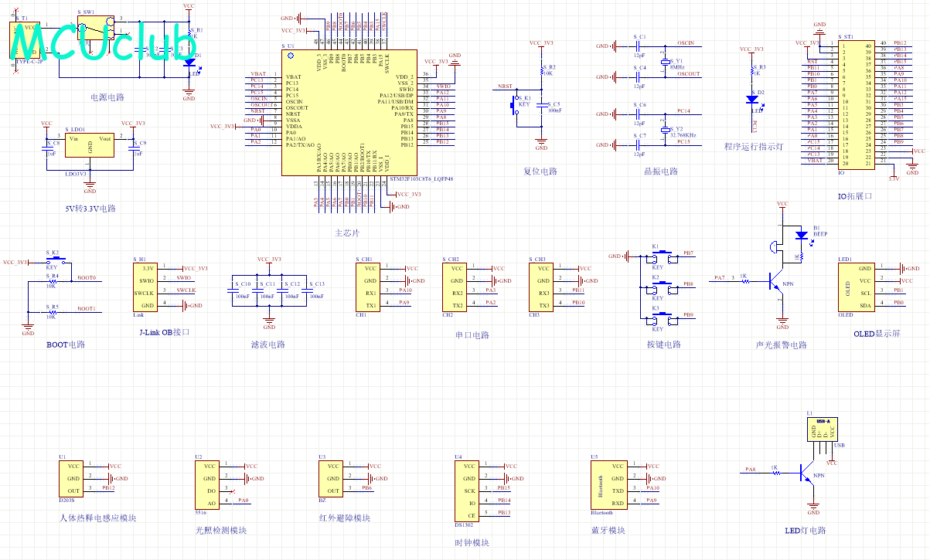The image size is (930, 560).
Task: Select the S_ST1 40-pin IO header
Action: [855, 104]
